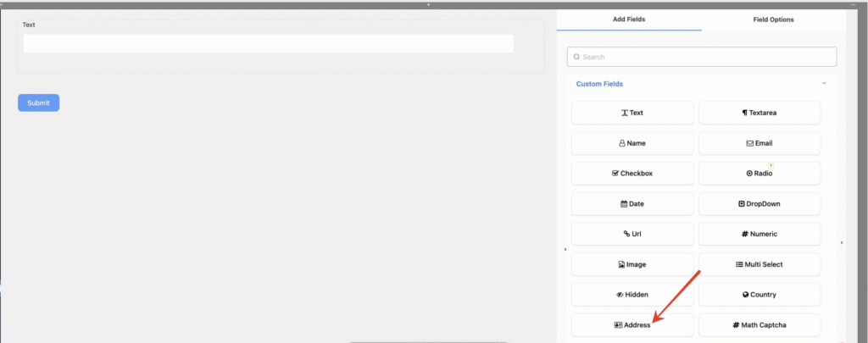Add a Text field from Custom Fields
868x343 pixels.
point(632,113)
